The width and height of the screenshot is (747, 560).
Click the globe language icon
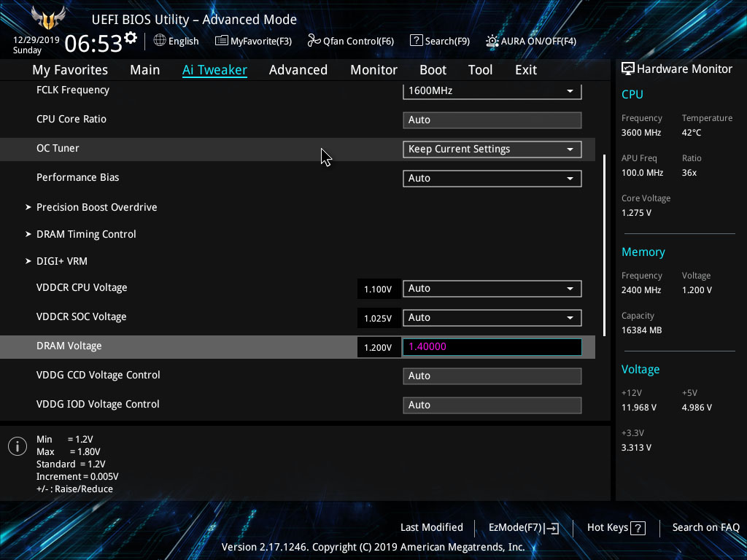[x=160, y=41]
